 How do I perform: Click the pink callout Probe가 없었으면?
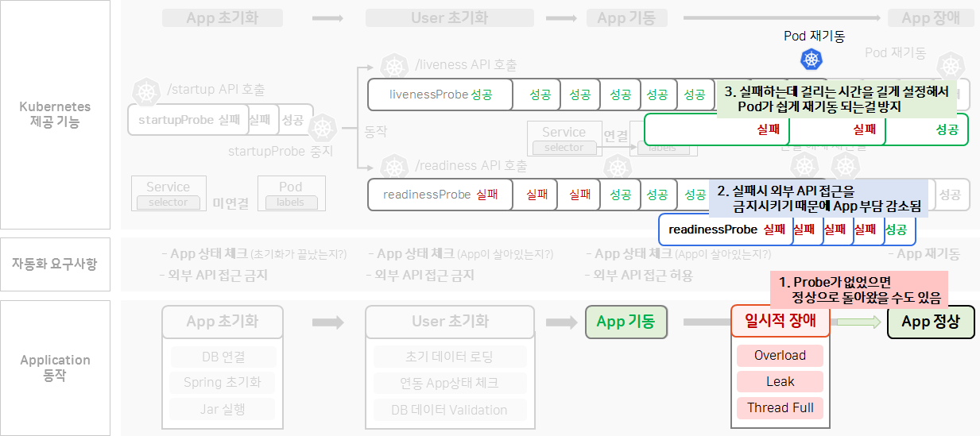861,290
